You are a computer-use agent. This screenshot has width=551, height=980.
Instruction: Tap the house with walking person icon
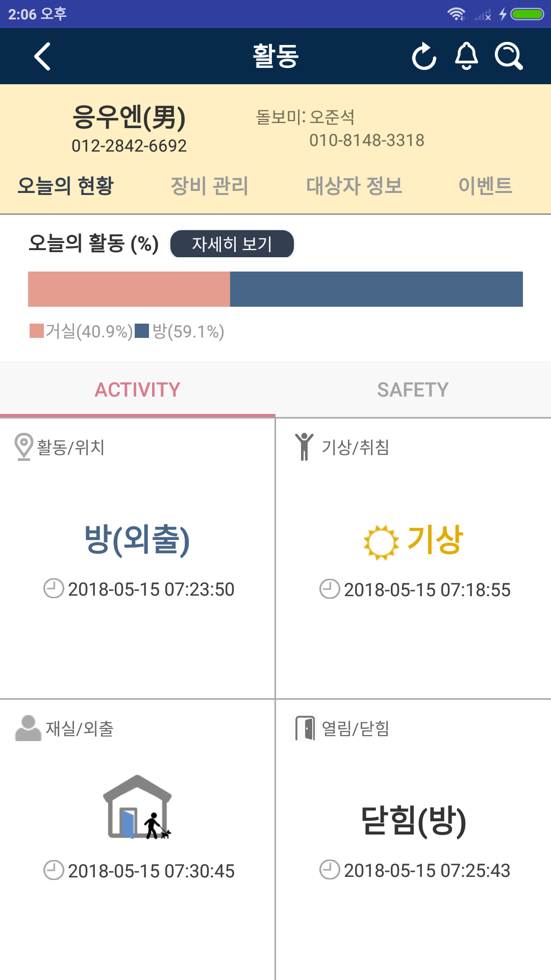click(138, 807)
